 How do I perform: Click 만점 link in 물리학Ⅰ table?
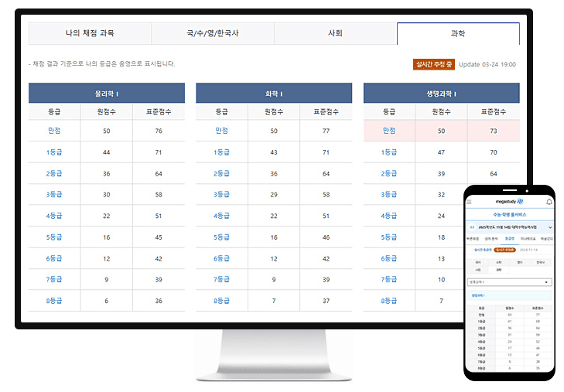point(54,131)
